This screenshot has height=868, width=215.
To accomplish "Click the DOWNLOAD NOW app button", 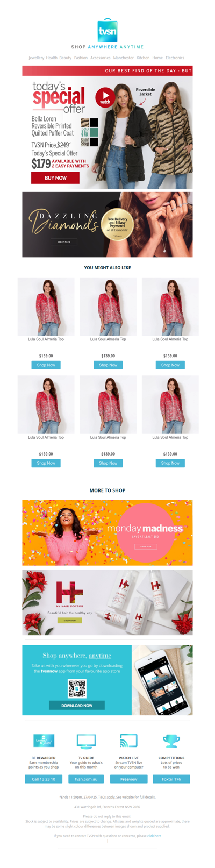I will click(77, 705).
